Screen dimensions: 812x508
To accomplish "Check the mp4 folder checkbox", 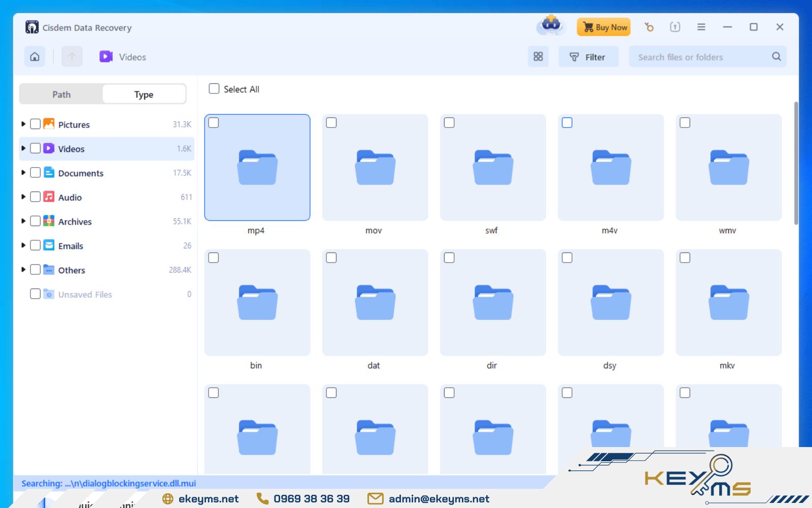I will (x=214, y=122).
